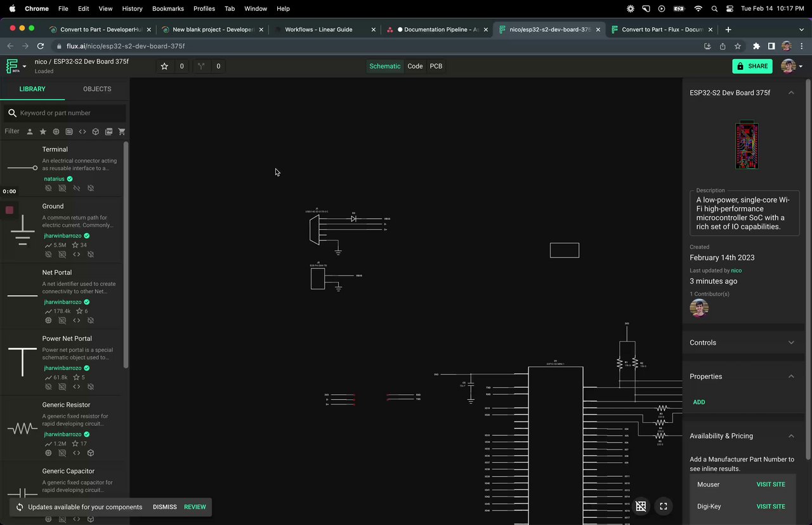Image resolution: width=812 pixels, height=525 pixels.
Task: Star the ESP32-S2 Dev Board project
Action: 164,66
